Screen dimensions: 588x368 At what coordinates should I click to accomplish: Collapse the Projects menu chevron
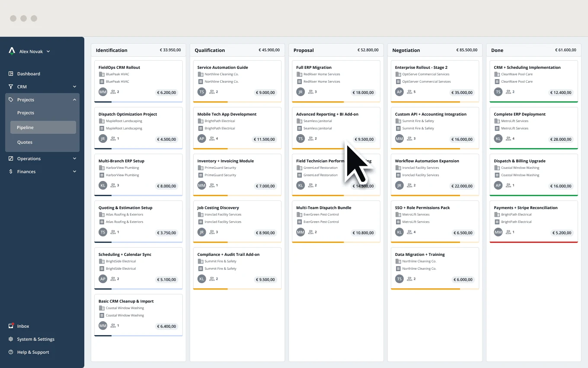click(74, 100)
